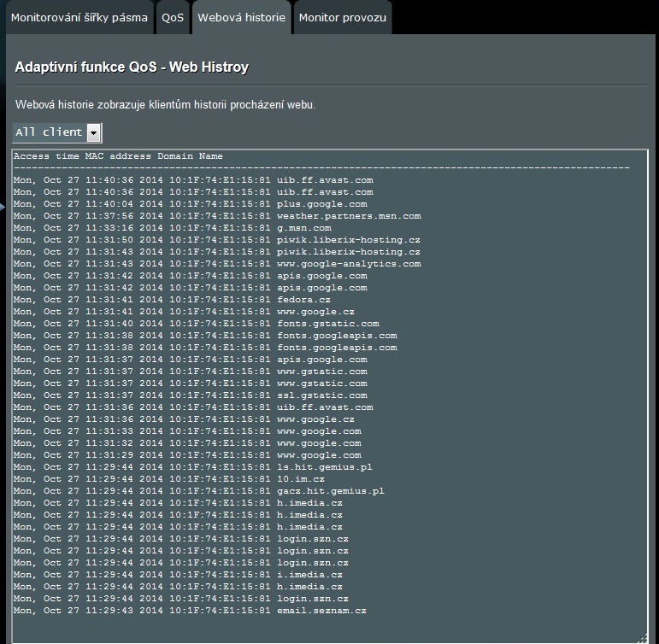The image size is (659, 644).
Task: Select the i.imedia.cz log entry
Action: click(x=178, y=575)
